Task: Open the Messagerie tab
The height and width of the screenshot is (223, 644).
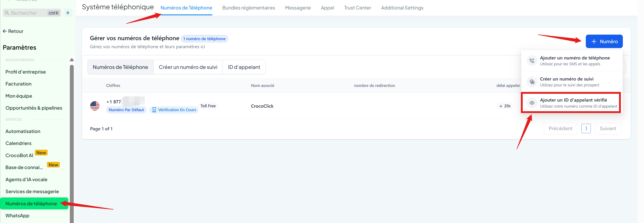Action: coord(298,8)
